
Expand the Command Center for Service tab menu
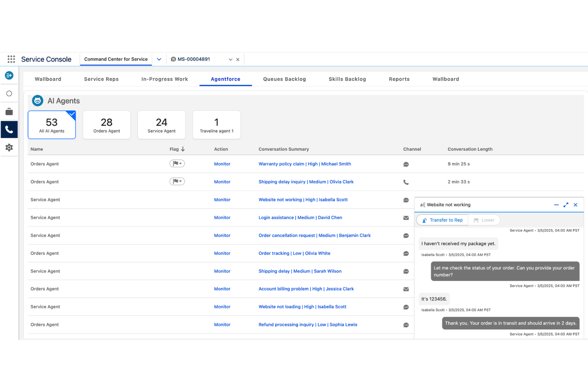(x=159, y=59)
